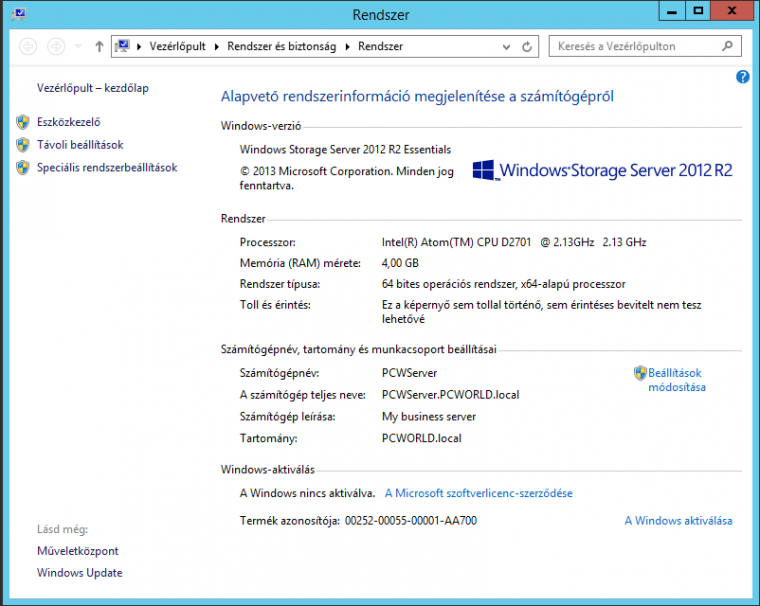This screenshot has width=760, height=606.
Task: Click the shield icon beside Beállítások módosítása
Action: coord(640,373)
